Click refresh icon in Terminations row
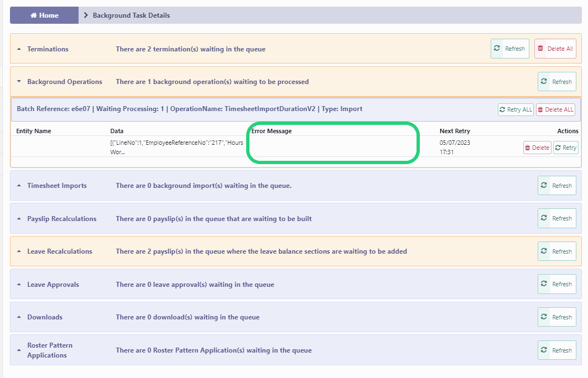 [x=497, y=48]
